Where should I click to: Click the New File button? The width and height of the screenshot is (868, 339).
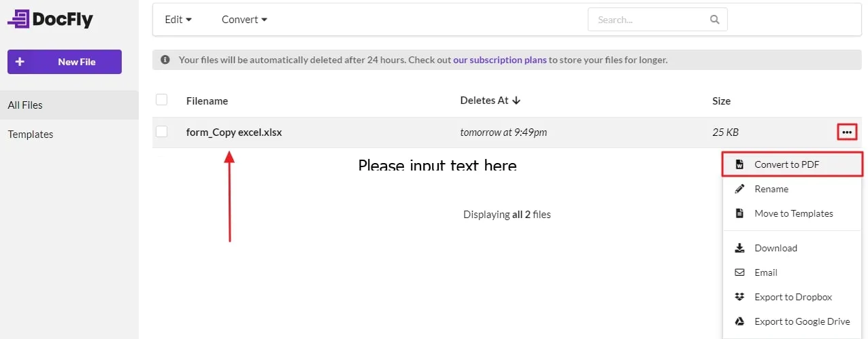pyautogui.click(x=65, y=62)
